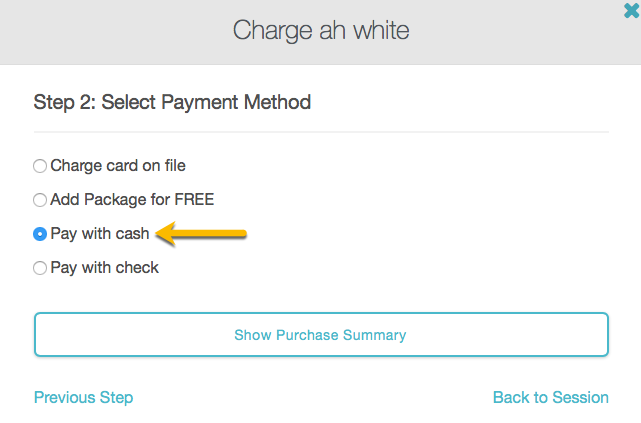641x423 pixels.
Task: Click the Charge card on file label text
Action: pyautogui.click(x=118, y=166)
